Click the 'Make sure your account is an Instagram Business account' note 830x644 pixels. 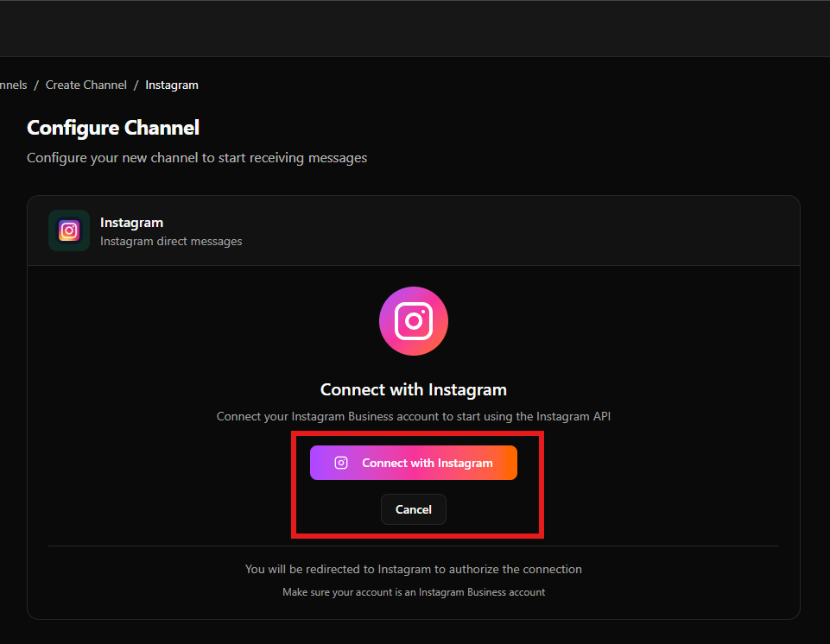(x=414, y=592)
